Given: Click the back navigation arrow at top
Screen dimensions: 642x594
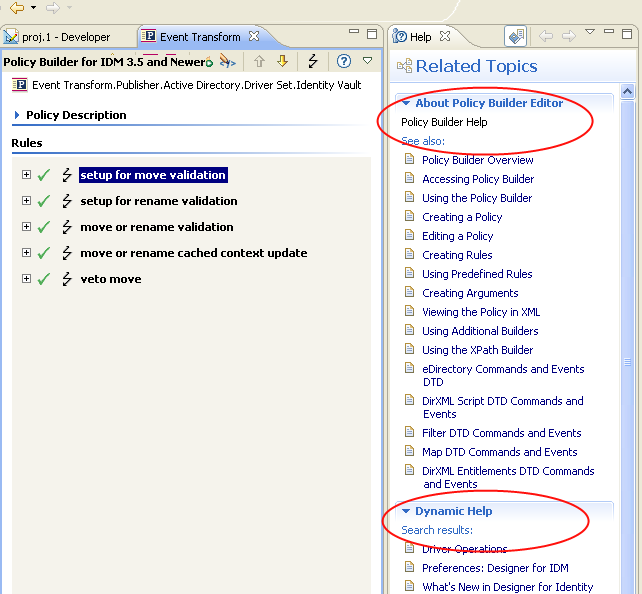Looking at the screenshot, I should 17,7.
